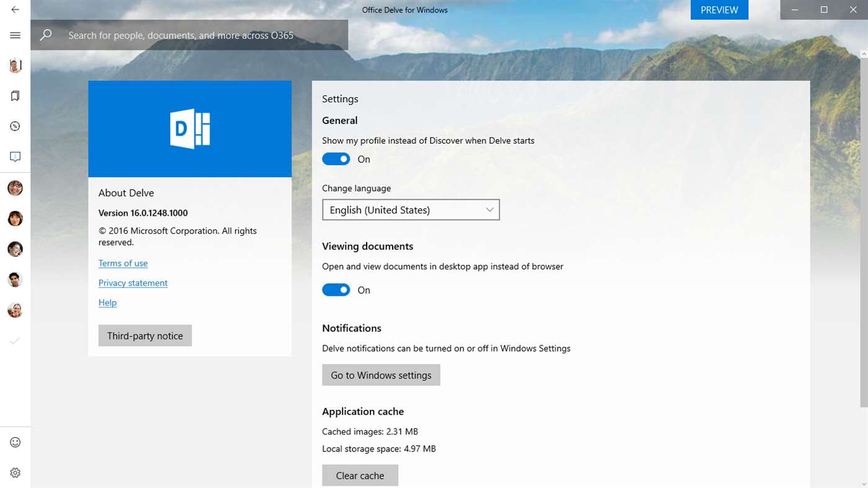Screen dimensions: 868x488
Task: Open the Discover compass icon
Action: [x=15, y=126]
